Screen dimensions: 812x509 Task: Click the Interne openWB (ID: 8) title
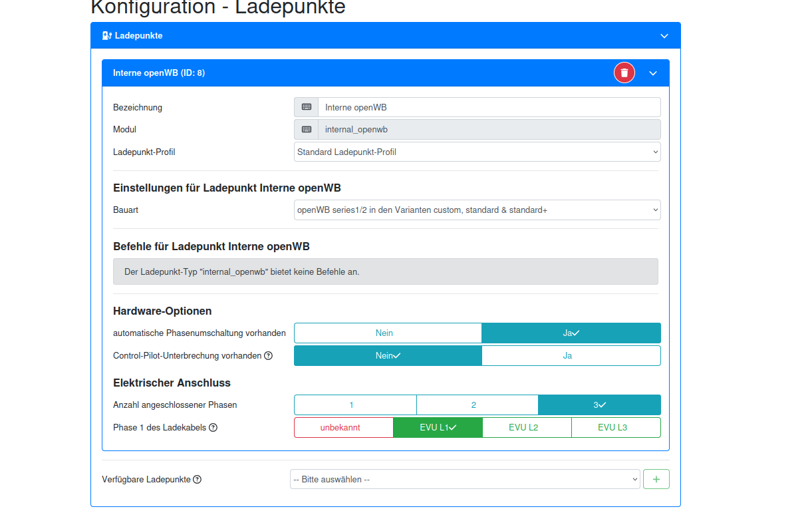point(159,73)
